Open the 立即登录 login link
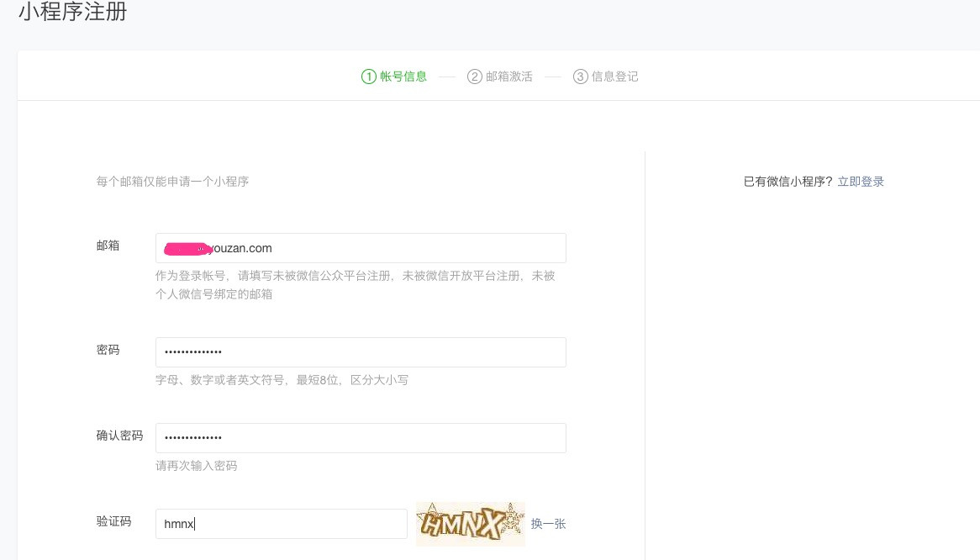 click(x=861, y=182)
